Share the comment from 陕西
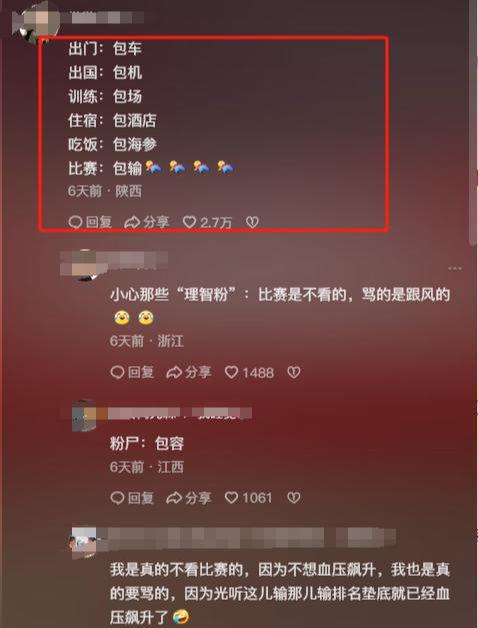Screen dimensions: 478x628 tap(147, 222)
